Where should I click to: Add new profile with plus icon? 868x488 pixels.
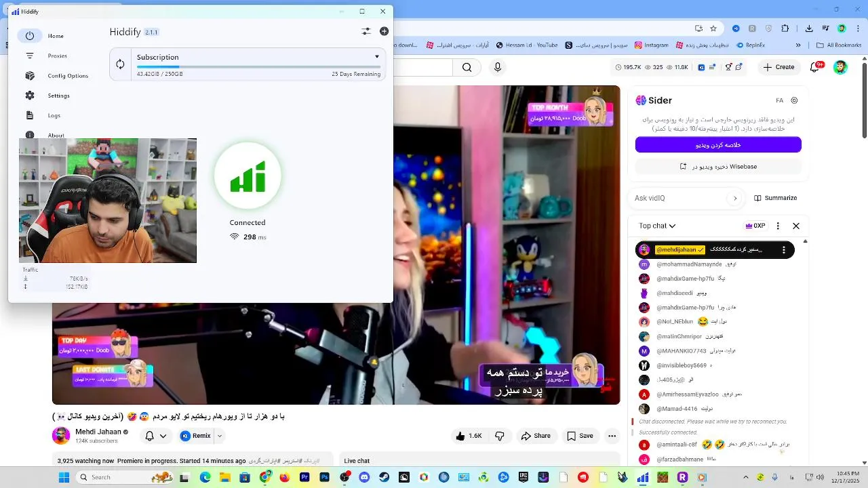[384, 31]
